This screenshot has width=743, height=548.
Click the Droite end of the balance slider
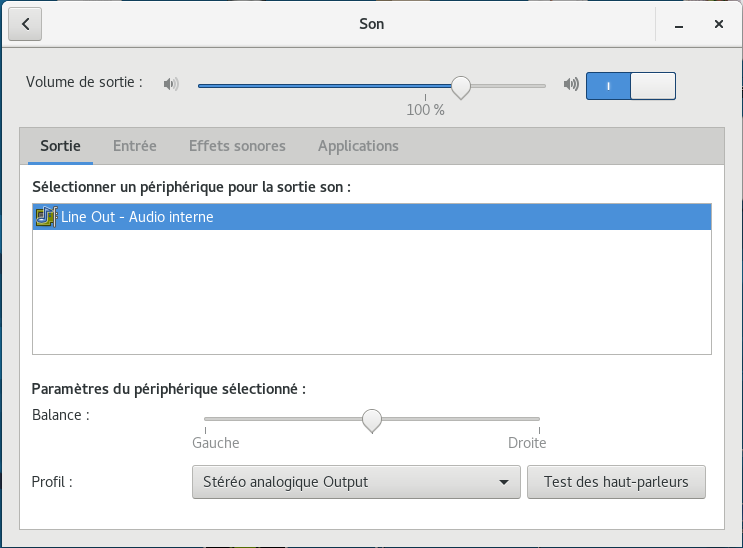(x=527, y=442)
